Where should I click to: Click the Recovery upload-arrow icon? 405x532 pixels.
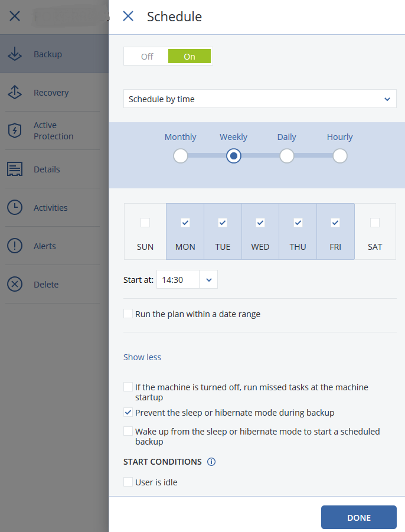pos(15,92)
